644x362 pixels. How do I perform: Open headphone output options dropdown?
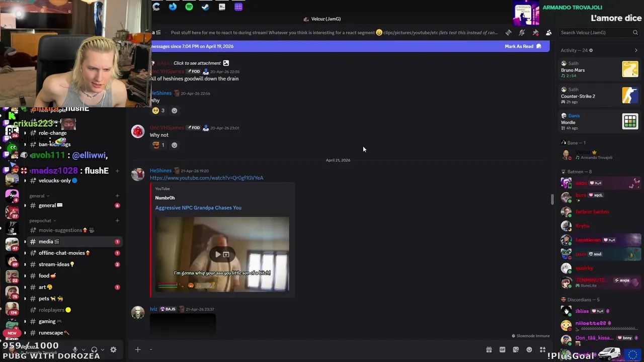point(103,349)
